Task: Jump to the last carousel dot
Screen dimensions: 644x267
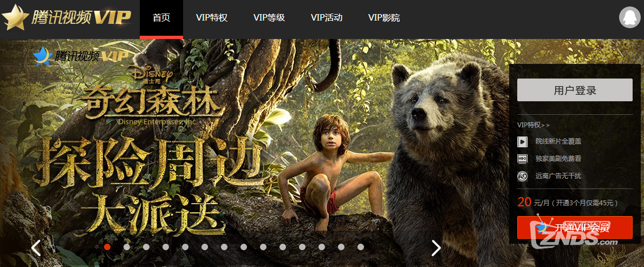Action: click(x=361, y=247)
